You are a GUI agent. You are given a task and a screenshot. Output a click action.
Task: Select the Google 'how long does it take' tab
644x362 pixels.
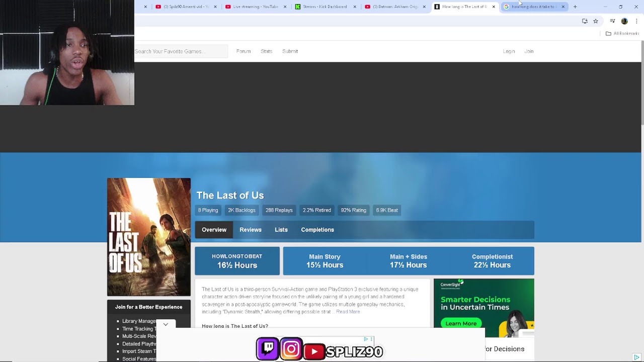530,7
